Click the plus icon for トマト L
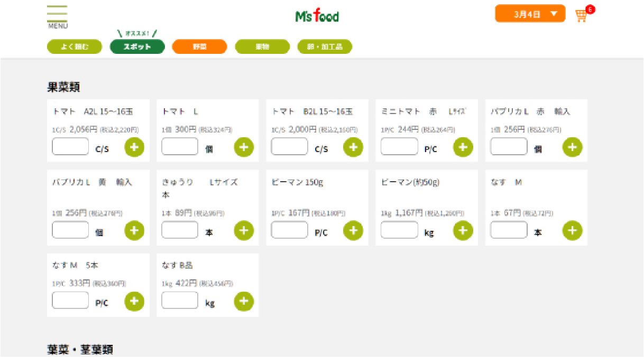The width and height of the screenshot is (644, 357). coord(244,147)
